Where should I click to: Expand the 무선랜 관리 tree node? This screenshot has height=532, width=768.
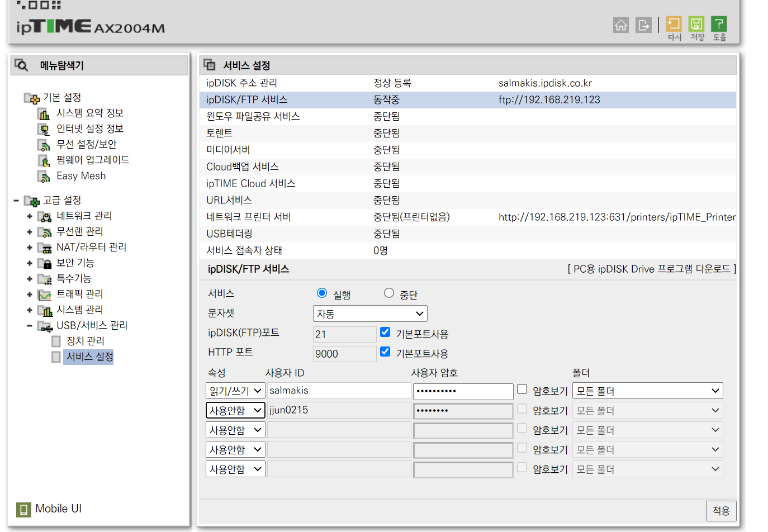click(x=30, y=232)
